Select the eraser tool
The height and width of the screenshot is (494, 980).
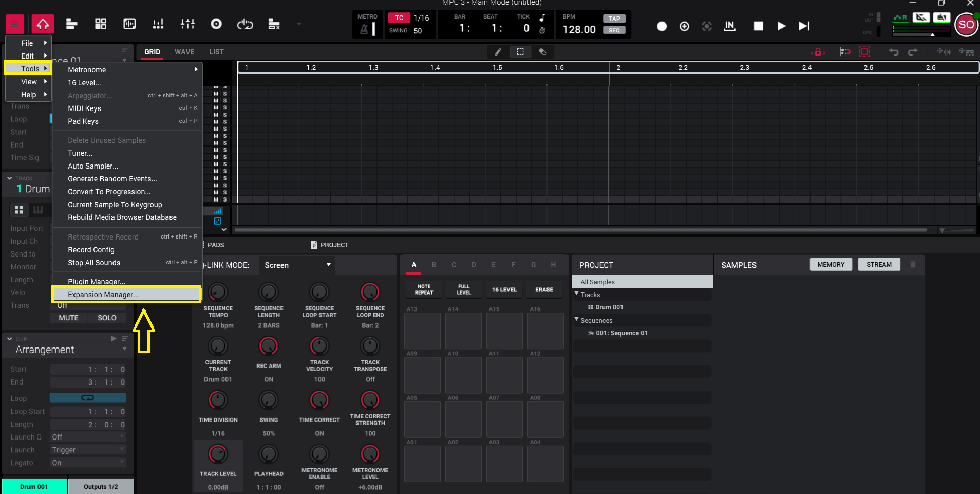tap(543, 52)
